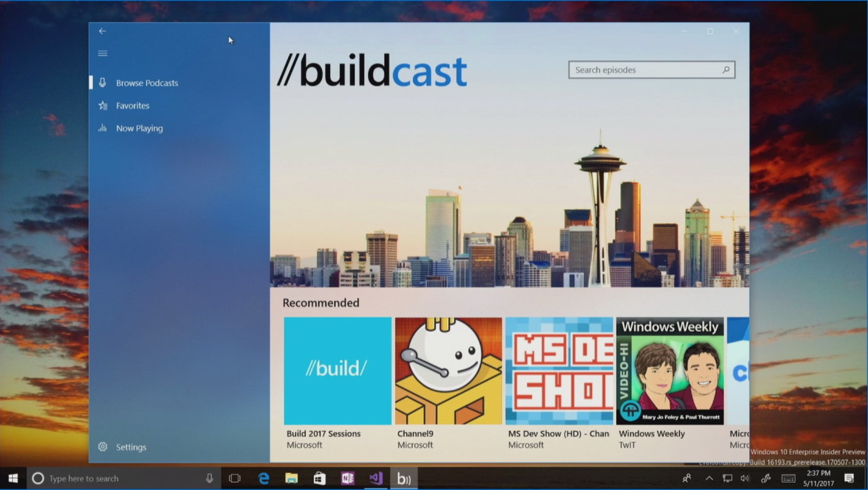Image resolution: width=868 pixels, height=490 pixels.
Task: Open the Windows Weekly podcast tile
Action: click(x=670, y=371)
